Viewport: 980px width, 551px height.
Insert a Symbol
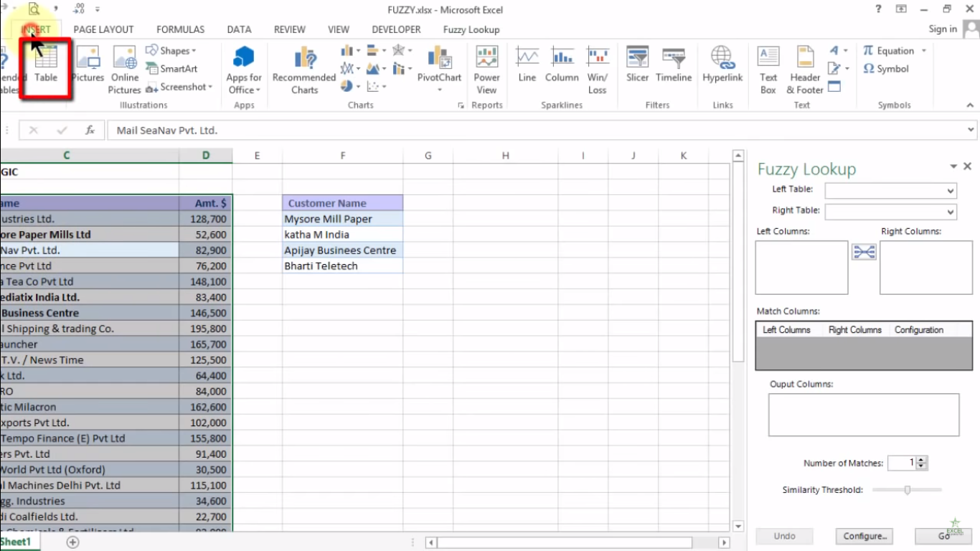coord(886,69)
